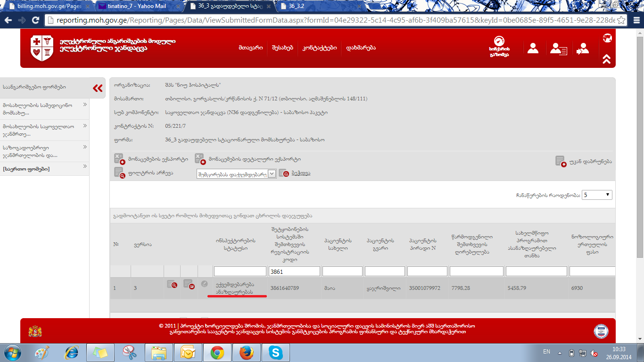The width and height of the screenshot is (644, 362).
Task: Collapse the left sidebar with double arrows
Action: pyautogui.click(x=98, y=88)
